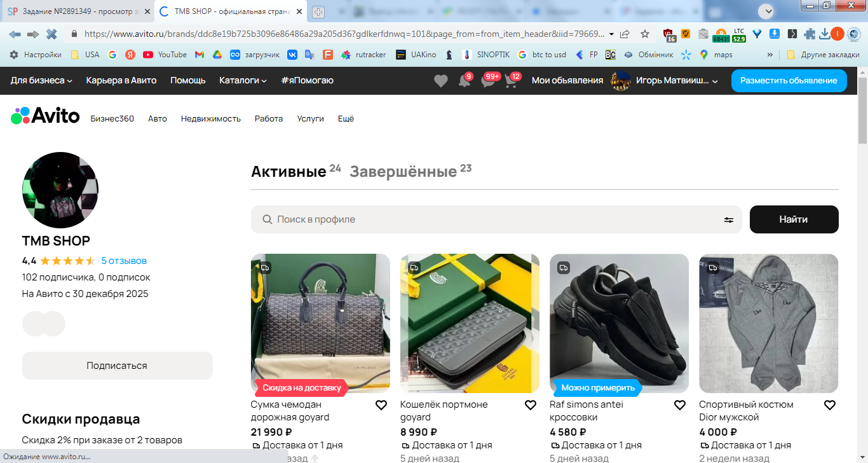Add Raf simons antei кроссовки to favorites
868x463 pixels.
(680, 405)
